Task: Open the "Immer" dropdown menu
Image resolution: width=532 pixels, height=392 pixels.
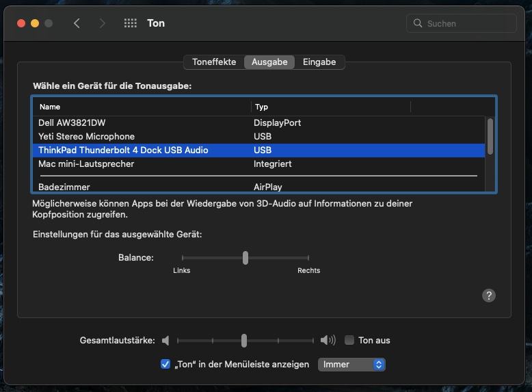Action: point(351,365)
